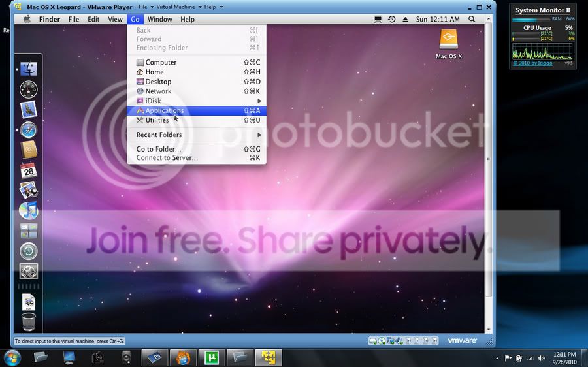Image resolution: width=588 pixels, height=367 pixels.
Task: Click VMware window vertical scrollbar
Action: [488, 159]
